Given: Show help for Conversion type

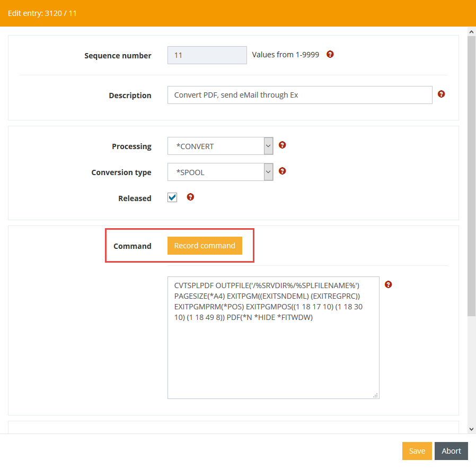Looking at the screenshot, I should click(283, 171).
